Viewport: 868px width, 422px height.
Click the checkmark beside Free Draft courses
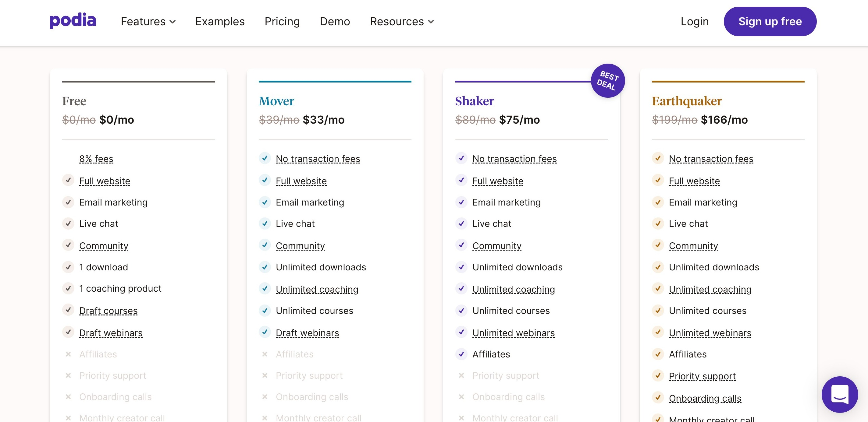click(68, 310)
